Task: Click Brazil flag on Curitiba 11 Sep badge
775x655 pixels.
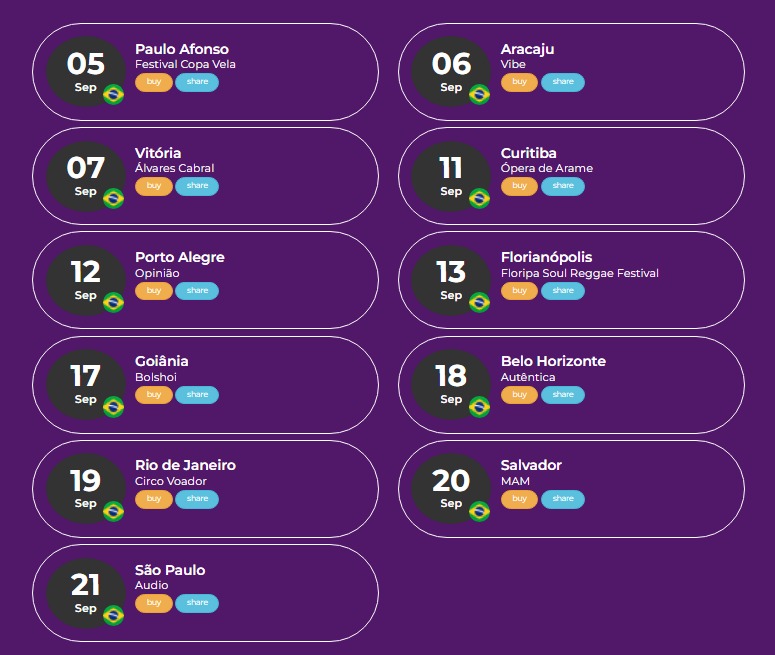Action: (479, 198)
